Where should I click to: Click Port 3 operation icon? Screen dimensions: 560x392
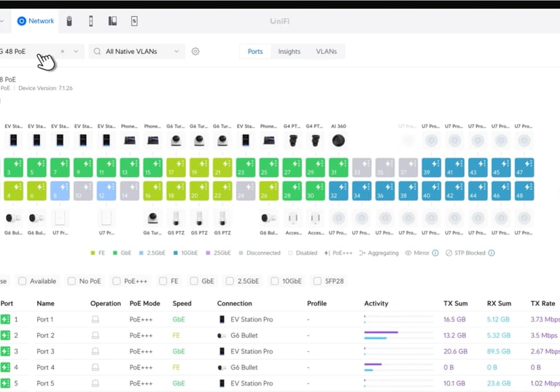pyautogui.click(x=96, y=351)
